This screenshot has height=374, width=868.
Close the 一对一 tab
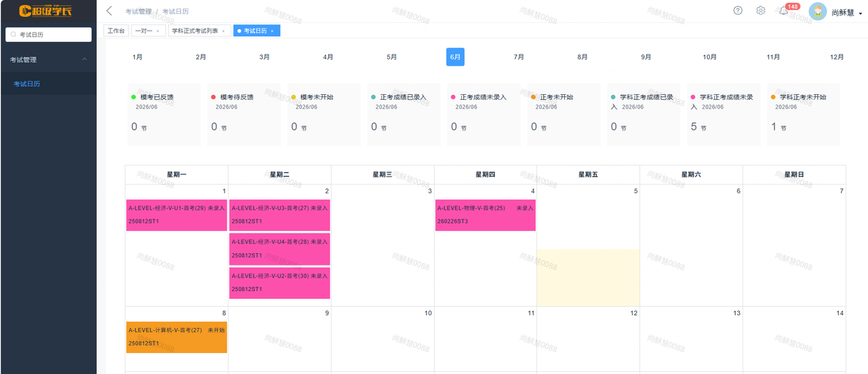(x=158, y=31)
